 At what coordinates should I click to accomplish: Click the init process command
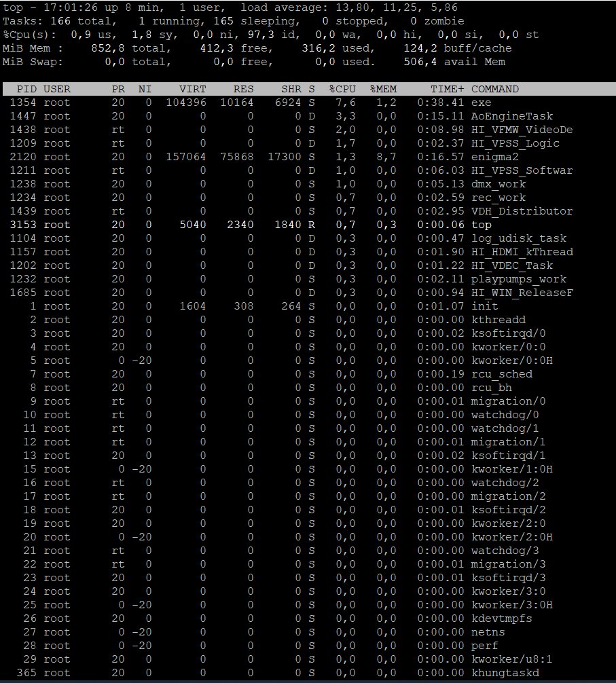point(484,306)
